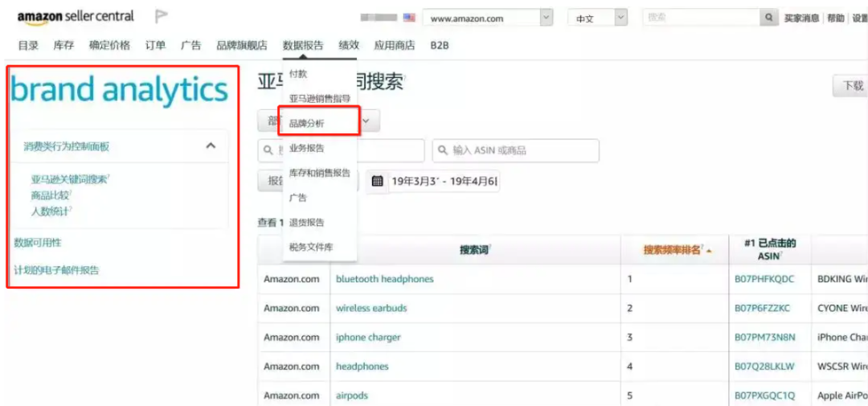Open the top navigation 广告 menu

[x=191, y=45]
